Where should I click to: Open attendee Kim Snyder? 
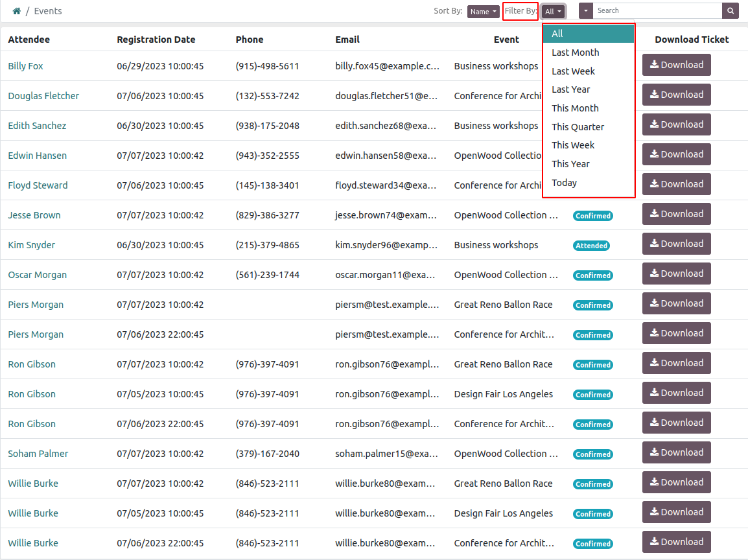coord(32,245)
